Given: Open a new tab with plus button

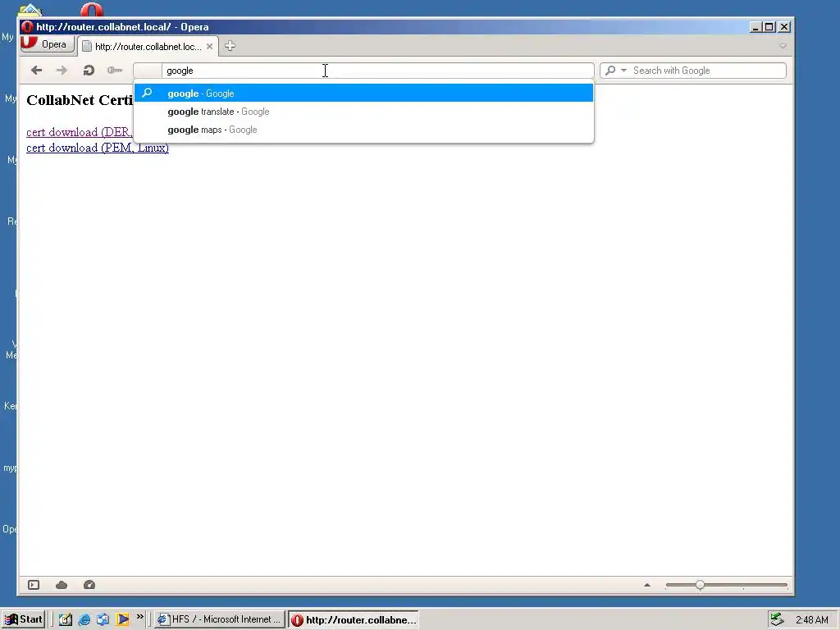Looking at the screenshot, I should [x=230, y=46].
